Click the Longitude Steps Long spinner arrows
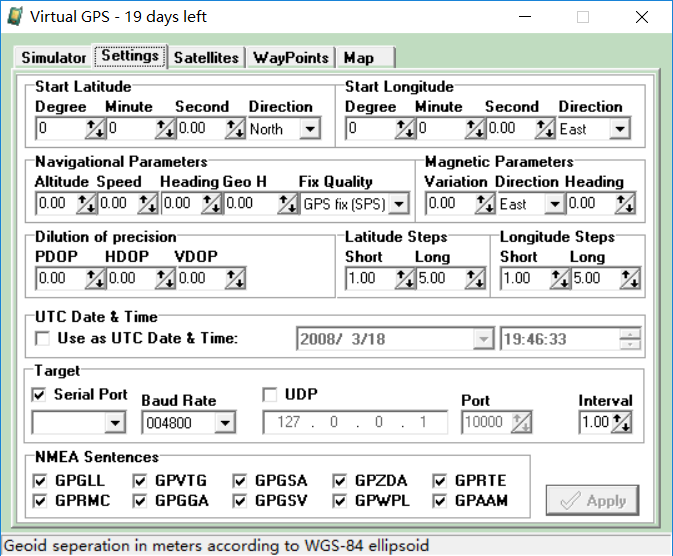This screenshot has width=673, height=556. 630,278
